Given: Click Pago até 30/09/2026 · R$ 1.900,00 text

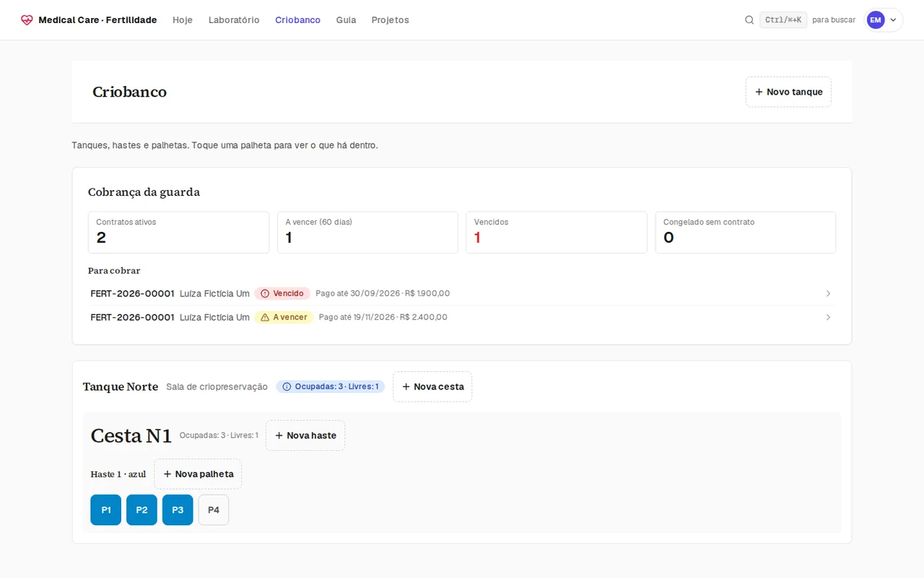Looking at the screenshot, I should [x=383, y=293].
